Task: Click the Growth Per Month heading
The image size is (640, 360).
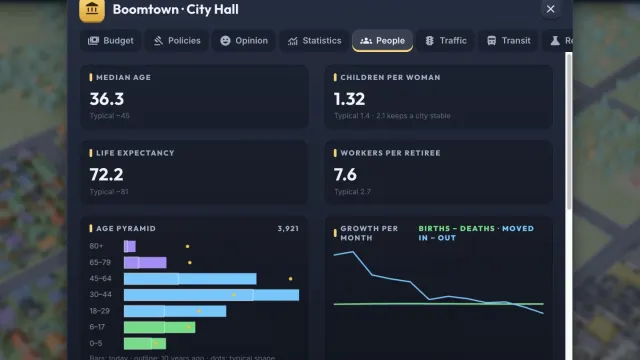Action: click(x=369, y=233)
